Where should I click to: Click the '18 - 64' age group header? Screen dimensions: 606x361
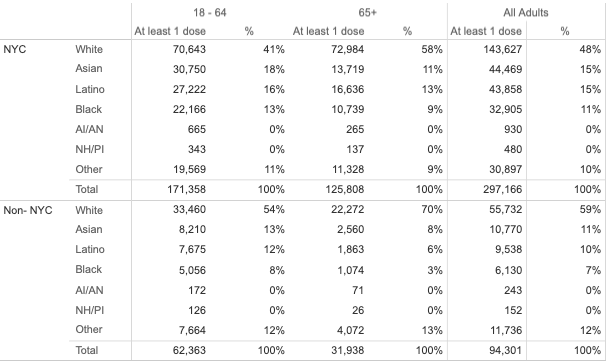(210, 13)
